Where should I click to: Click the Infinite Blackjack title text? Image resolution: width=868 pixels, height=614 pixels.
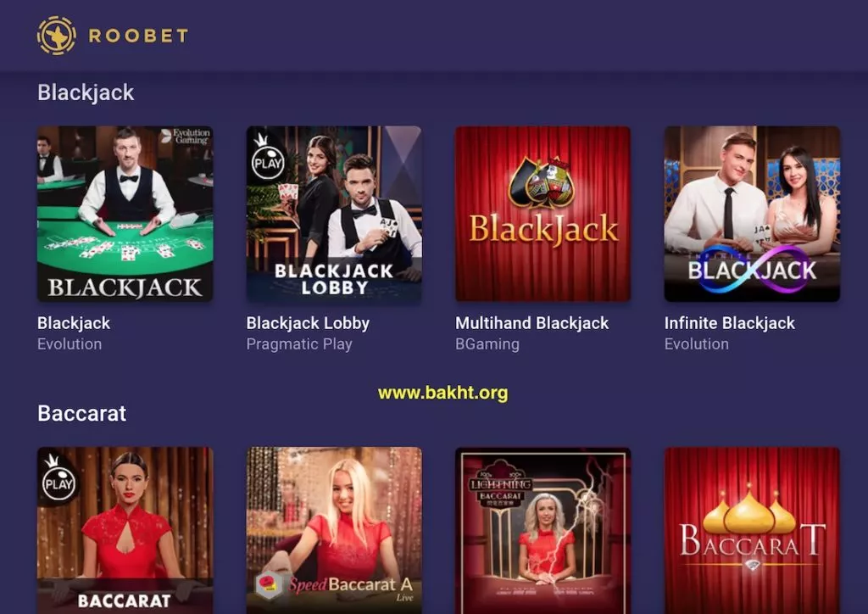click(x=730, y=323)
